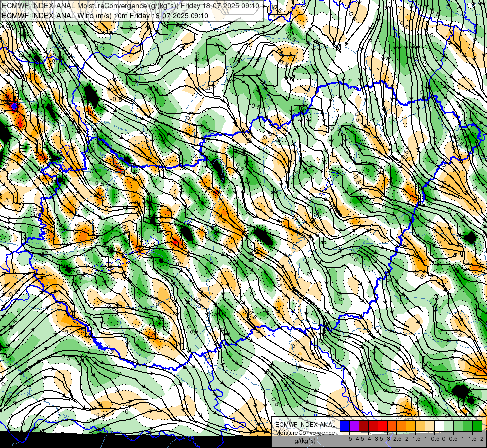Screen dimensions: 487x448
Task: Click the white legend color swatch
Action: click(439, 426)
